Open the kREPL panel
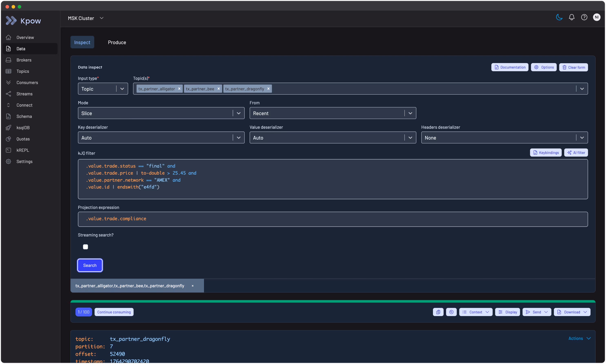Viewport: 606px width, 364px height. click(23, 150)
